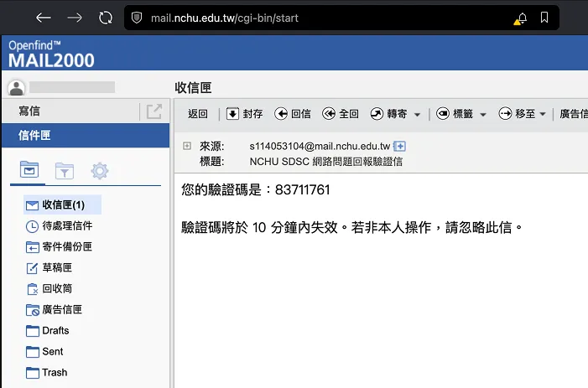
Task: Reload the page with refresh icon
Action: [106, 18]
